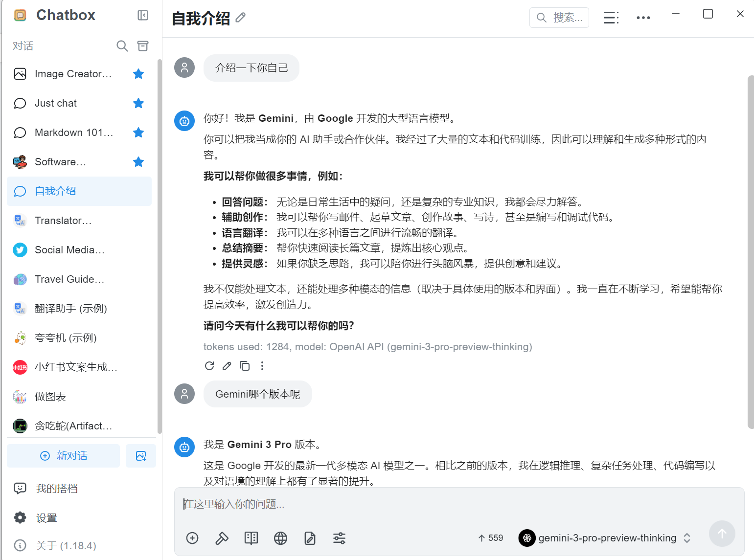Open 设置 settings

point(81,518)
